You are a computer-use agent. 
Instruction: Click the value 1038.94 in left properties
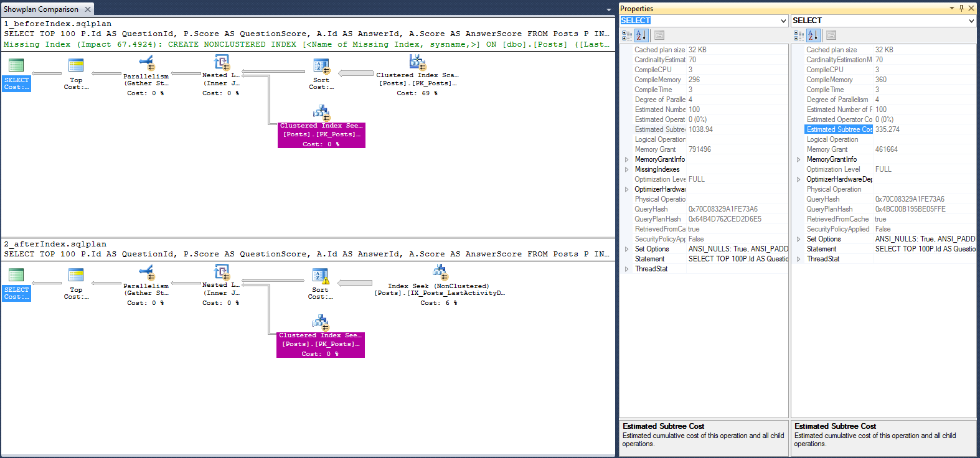(700, 129)
